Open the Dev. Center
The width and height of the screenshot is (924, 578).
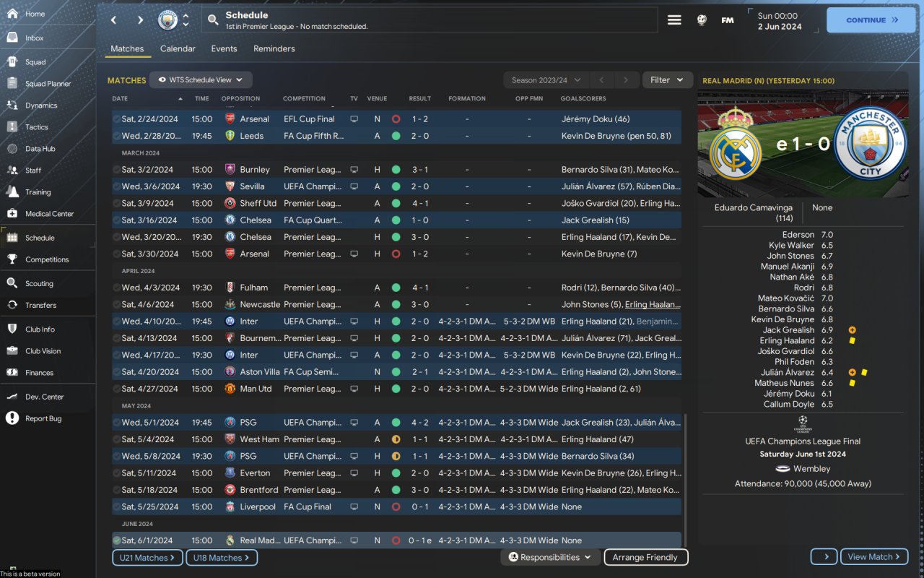click(x=48, y=397)
